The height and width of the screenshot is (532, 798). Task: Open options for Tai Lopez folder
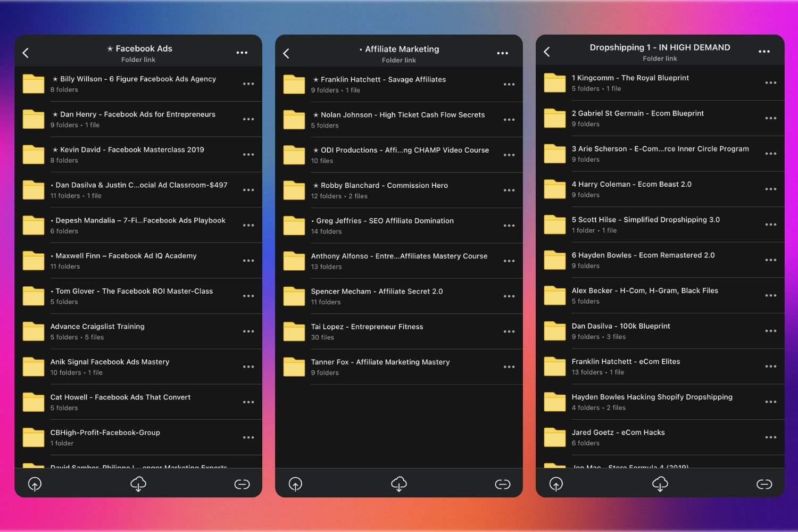tap(509, 332)
